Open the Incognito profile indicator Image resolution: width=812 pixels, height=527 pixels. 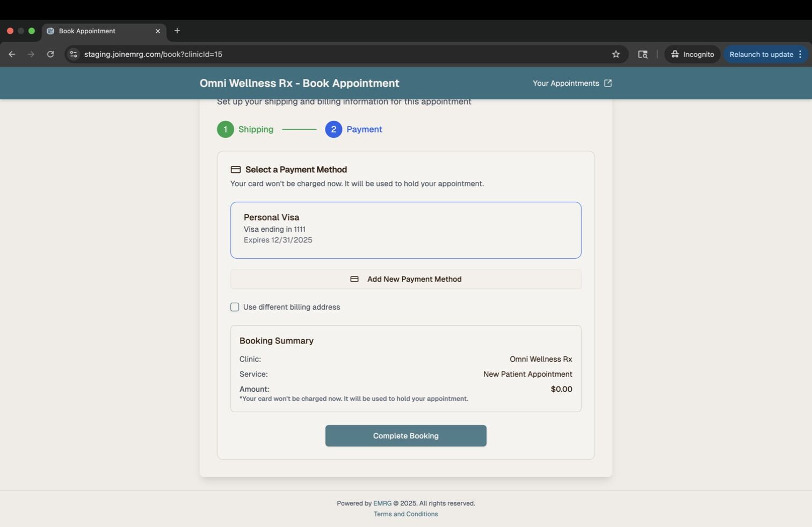click(692, 54)
